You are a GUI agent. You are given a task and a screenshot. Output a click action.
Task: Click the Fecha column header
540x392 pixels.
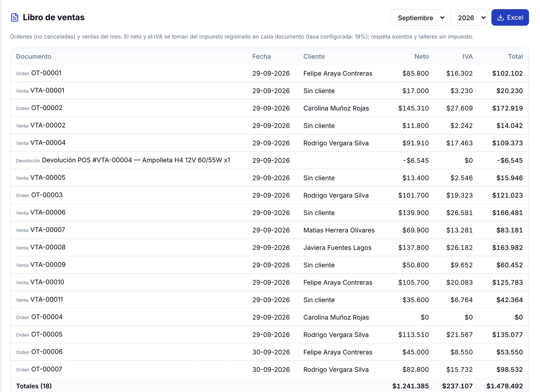click(x=262, y=56)
